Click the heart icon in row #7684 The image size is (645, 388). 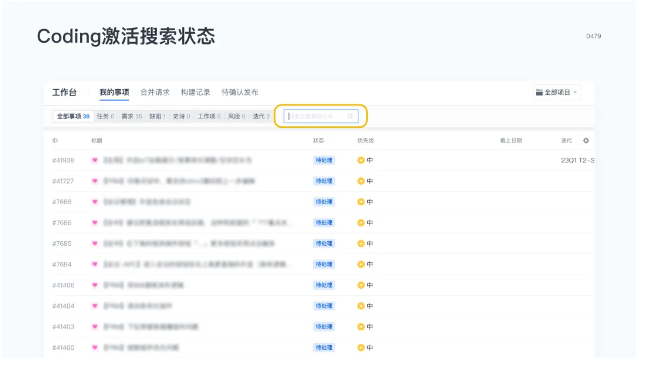[x=95, y=264]
